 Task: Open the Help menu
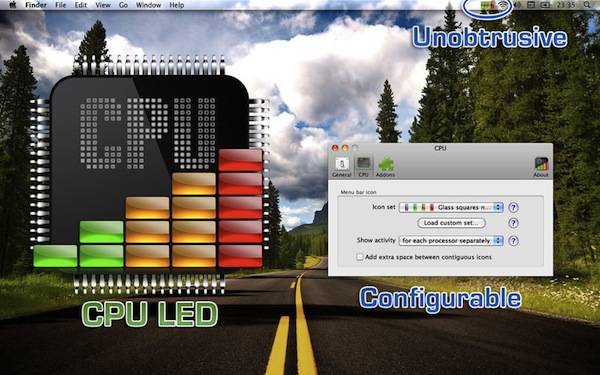(176, 5)
